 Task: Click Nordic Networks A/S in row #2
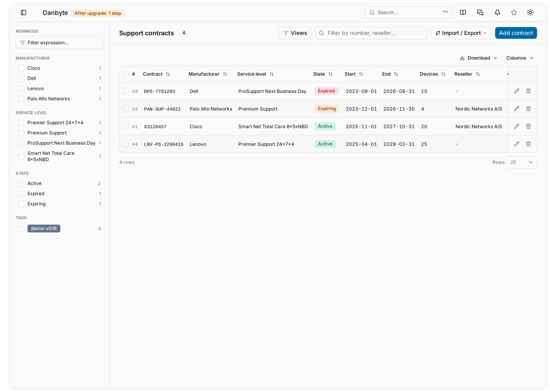478,109
